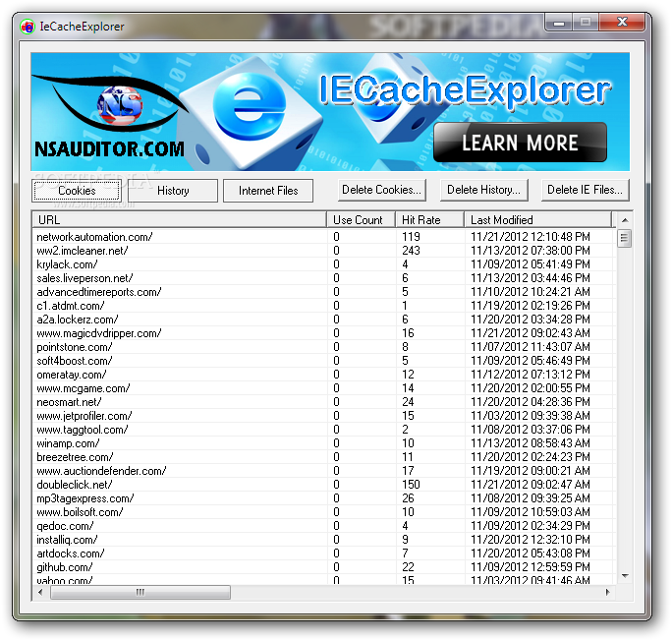Click Delete History... button
The height and width of the screenshot is (641, 672).
483,190
